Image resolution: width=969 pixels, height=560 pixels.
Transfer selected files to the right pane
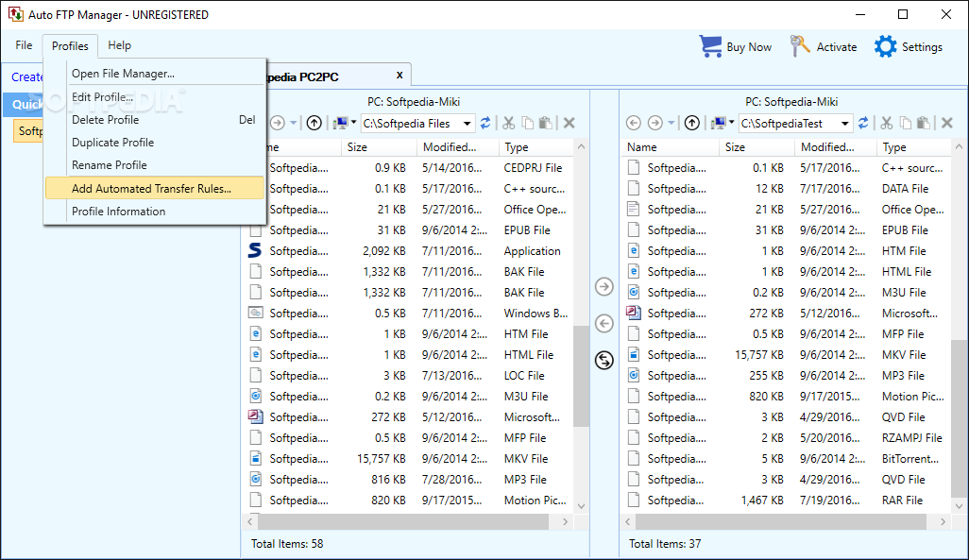[604, 287]
